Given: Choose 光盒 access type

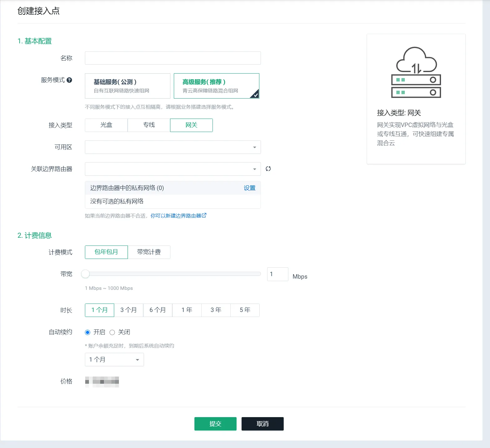Looking at the screenshot, I should [106, 125].
